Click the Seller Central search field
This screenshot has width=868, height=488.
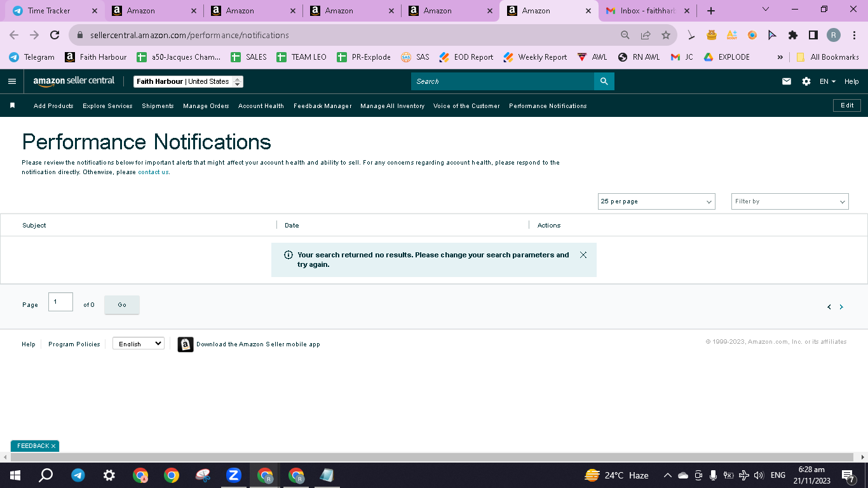tap(503, 81)
